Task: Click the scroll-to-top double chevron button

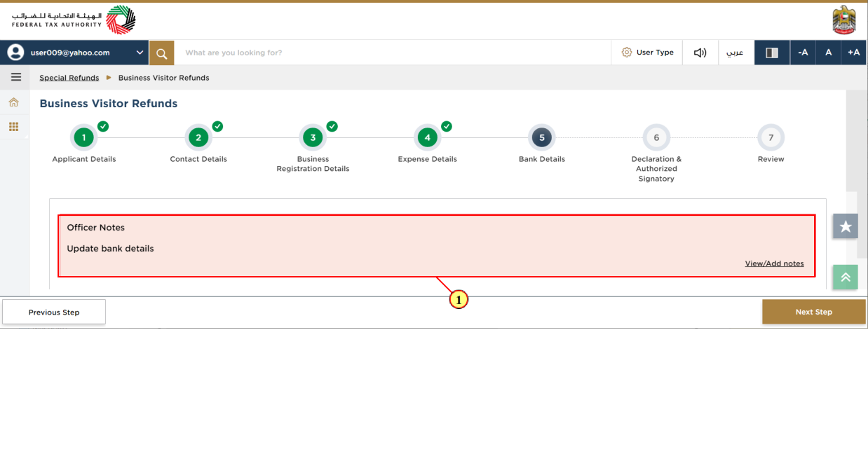Action: 846,277
